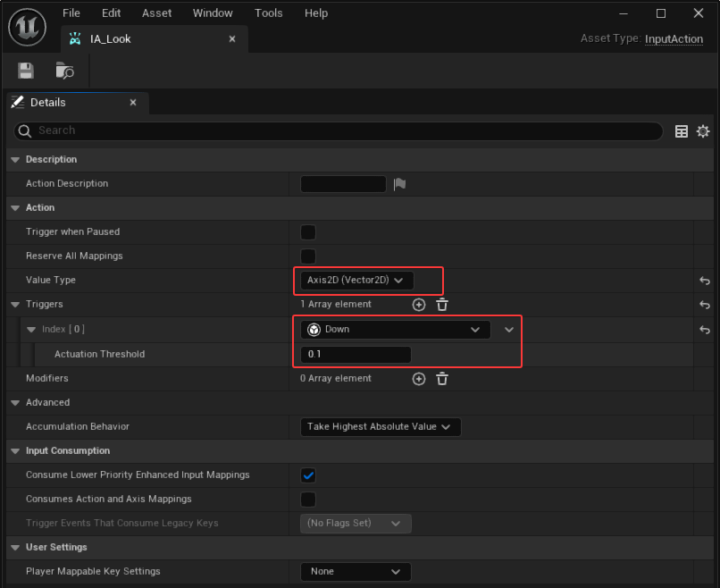Viewport: 720px width, 588px height.
Task: Empty the Modifiers array with trash icon
Action: (441, 379)
